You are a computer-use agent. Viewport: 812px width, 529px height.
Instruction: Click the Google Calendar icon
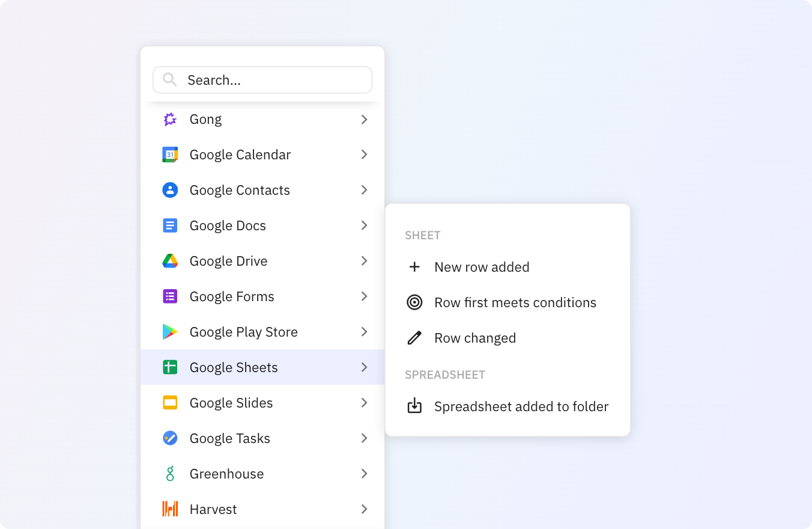tap(170, 154)
